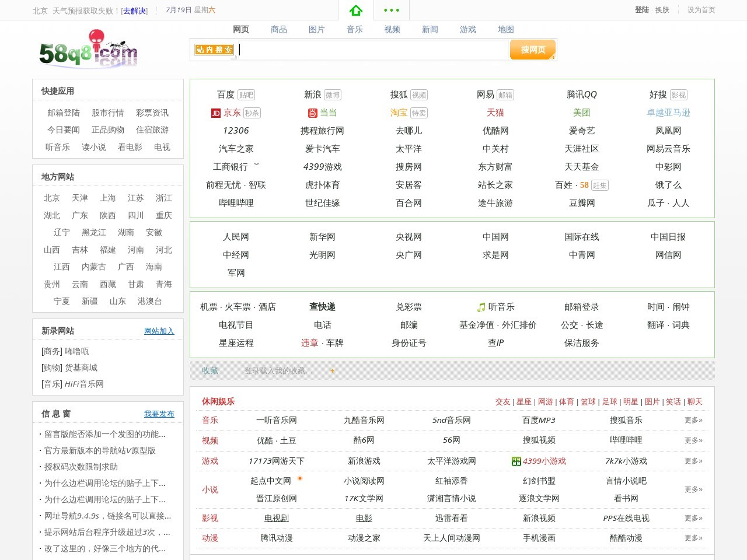Switch to the 地图 search tab
Image resolution: width=747 pixels, height=560 pixels.
point(505,29)
